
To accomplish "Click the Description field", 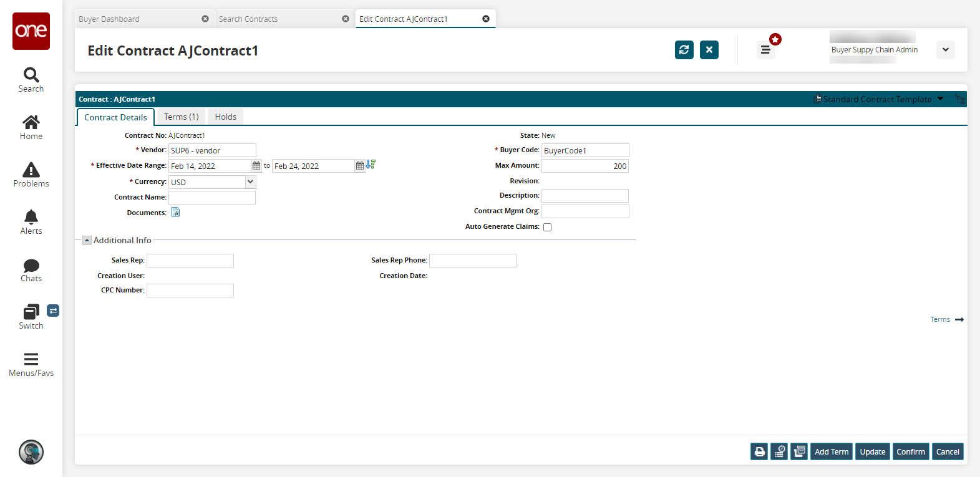I will tap(585, 196).
